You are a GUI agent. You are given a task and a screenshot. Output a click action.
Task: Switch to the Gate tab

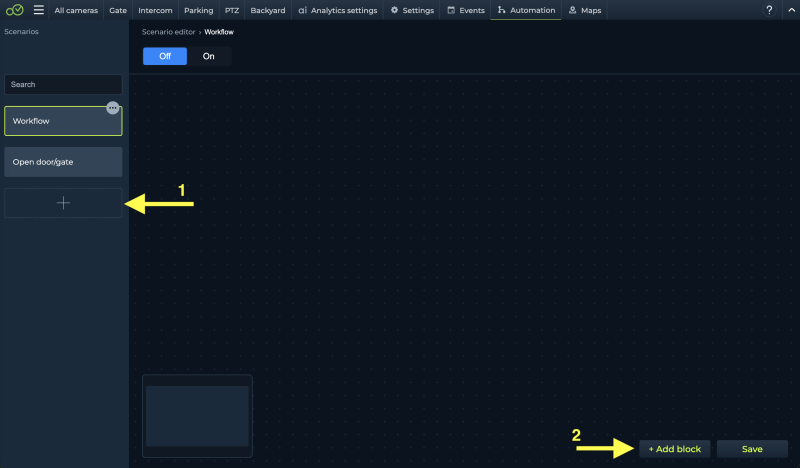(118, 10)
